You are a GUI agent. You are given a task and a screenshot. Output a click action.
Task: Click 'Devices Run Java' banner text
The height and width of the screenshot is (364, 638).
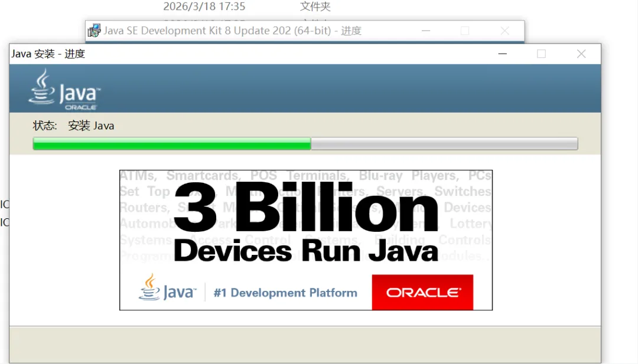(306, 251)
